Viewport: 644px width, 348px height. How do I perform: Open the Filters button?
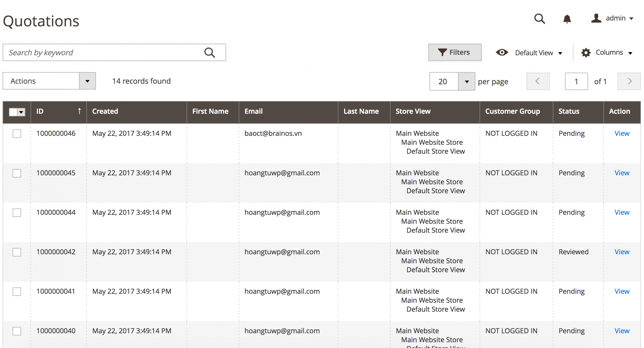(x=455, y=53)
